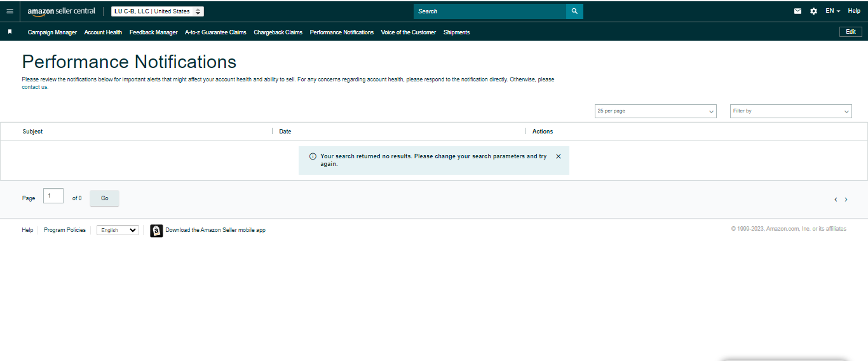Image resolution: width=868 pixels, height=361 pixels.
Task: Open Help in the top bar
Action: click(854, 11)
